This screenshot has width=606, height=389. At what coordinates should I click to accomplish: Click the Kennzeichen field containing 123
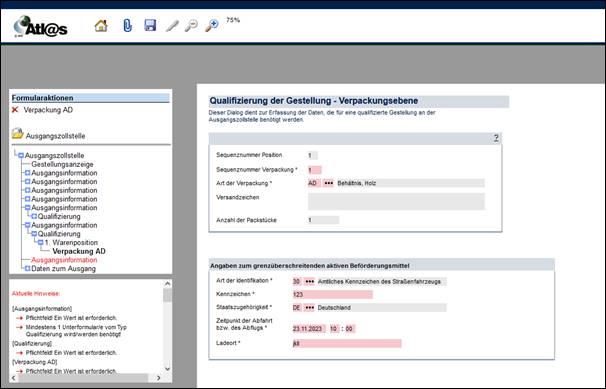333,295
